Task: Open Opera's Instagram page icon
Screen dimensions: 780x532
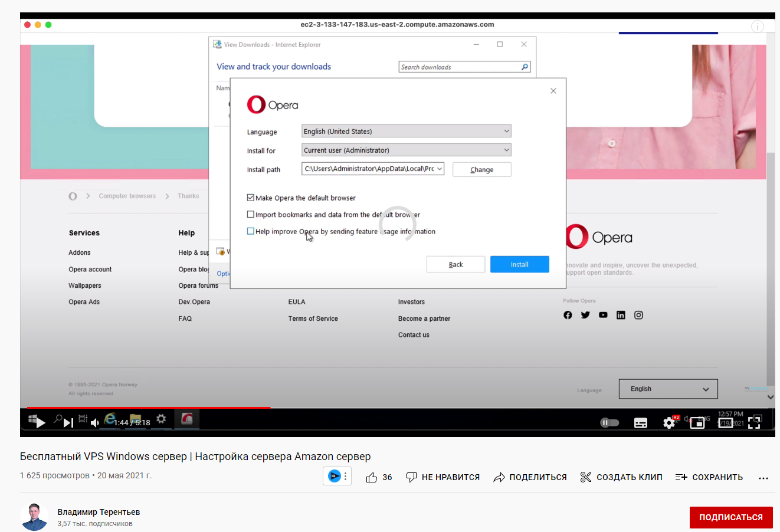Action: click(638, 315)
